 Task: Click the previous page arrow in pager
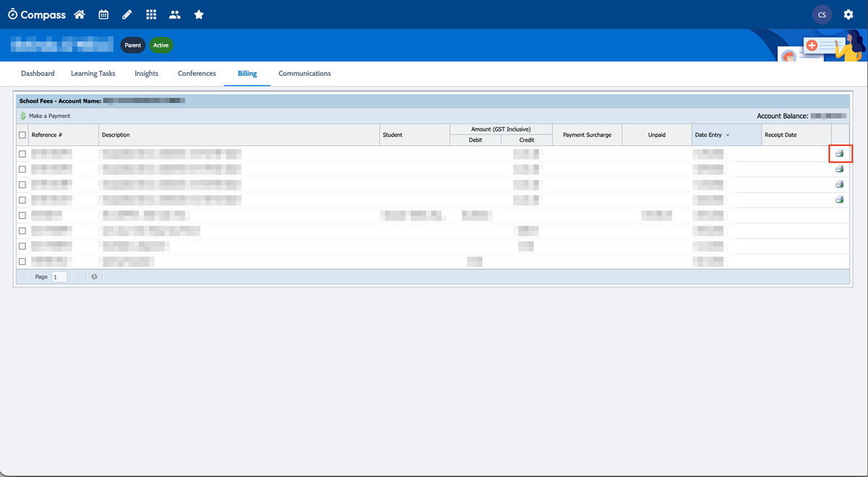pyautogui.click(x=23, y=277)
